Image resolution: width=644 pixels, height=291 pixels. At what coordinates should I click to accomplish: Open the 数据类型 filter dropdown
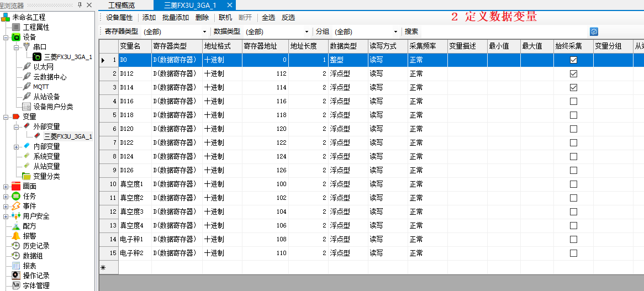(306, 32)
